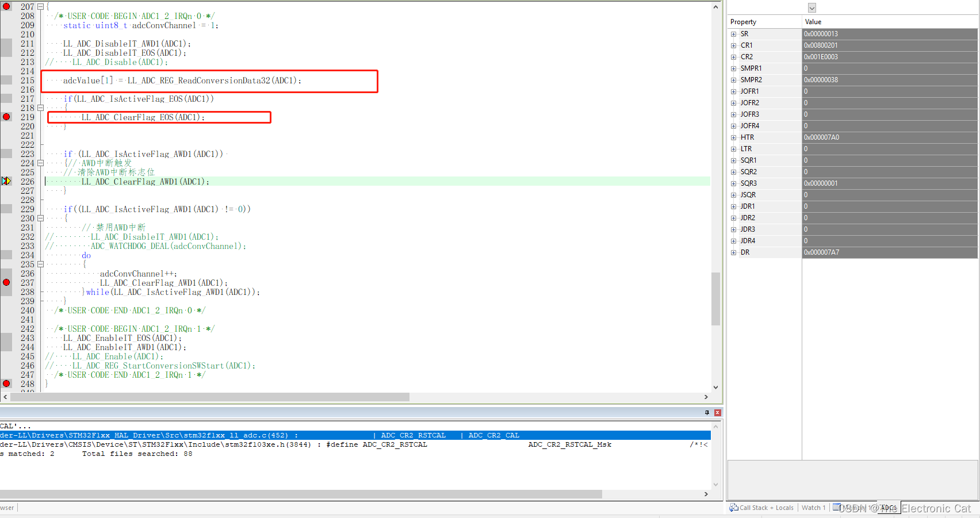Expand the JOFR1 register
Screen dimensions: 980x518
(733, 91)
